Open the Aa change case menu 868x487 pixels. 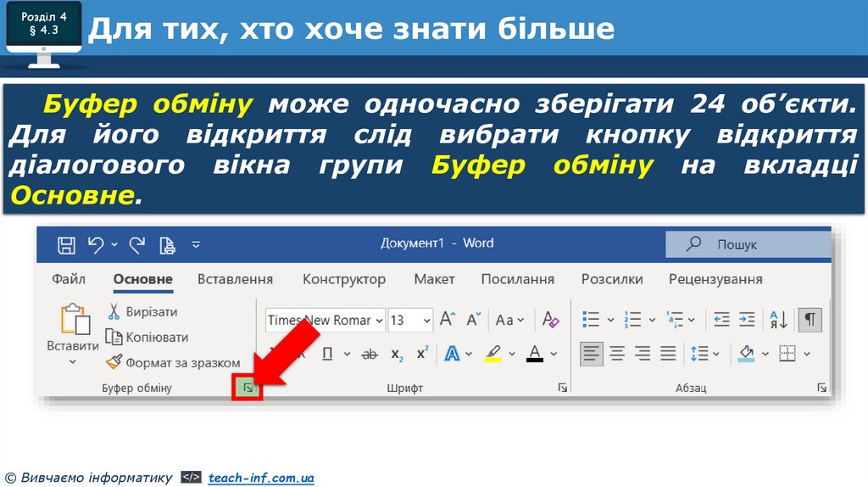(509, 320)
